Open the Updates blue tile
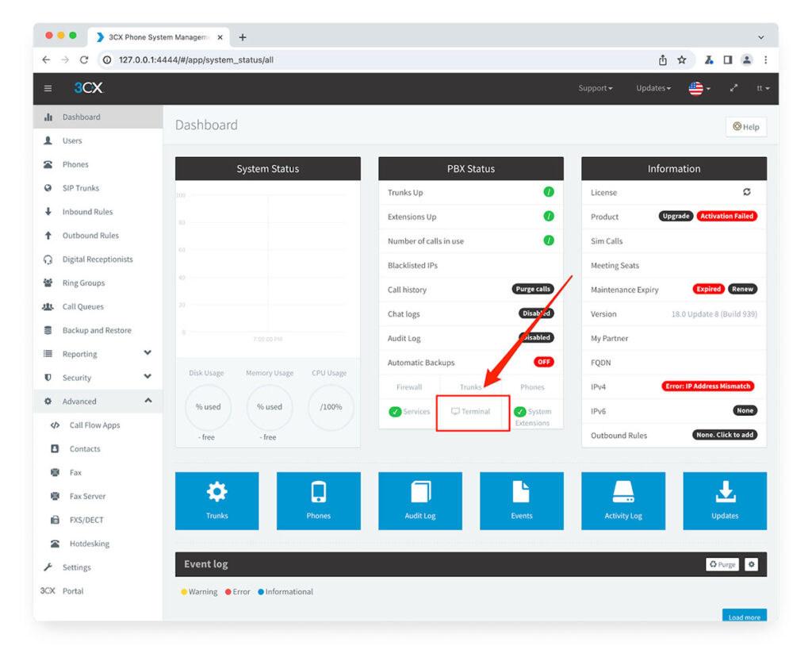This screenshot has width=812, height=665. (725, 501)
